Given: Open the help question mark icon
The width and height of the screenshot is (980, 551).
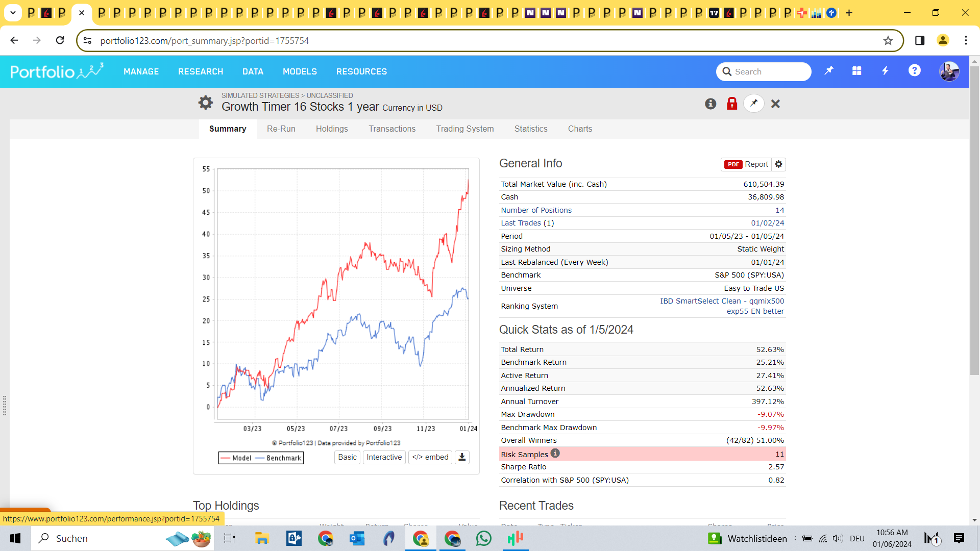Looking at the screenshot, I should tap(914, 71).
